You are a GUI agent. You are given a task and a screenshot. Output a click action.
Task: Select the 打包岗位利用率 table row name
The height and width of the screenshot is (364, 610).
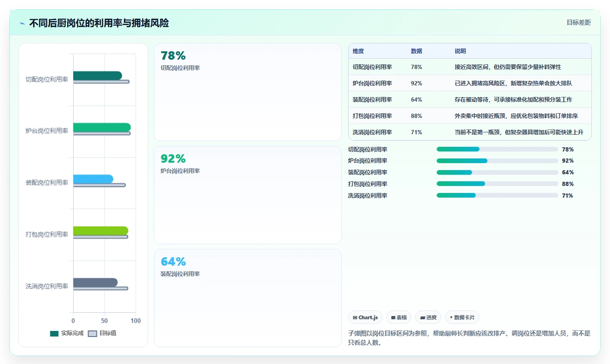coord(372,116)
